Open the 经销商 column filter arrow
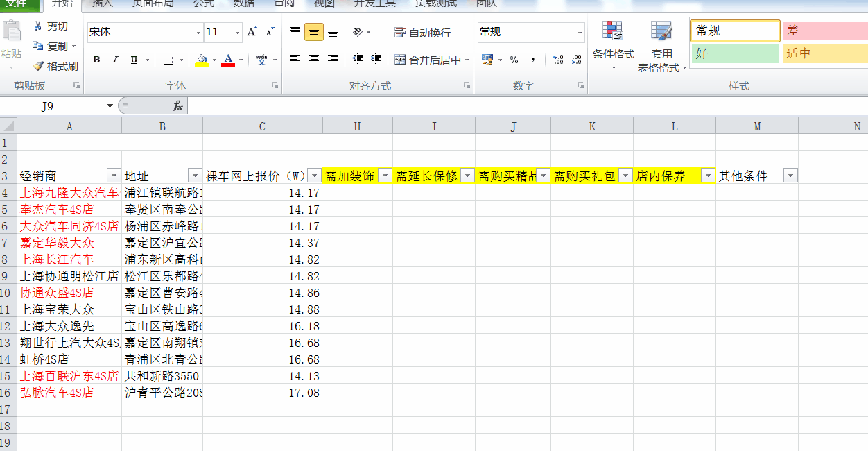868x451 pixels. click(114, 176)
